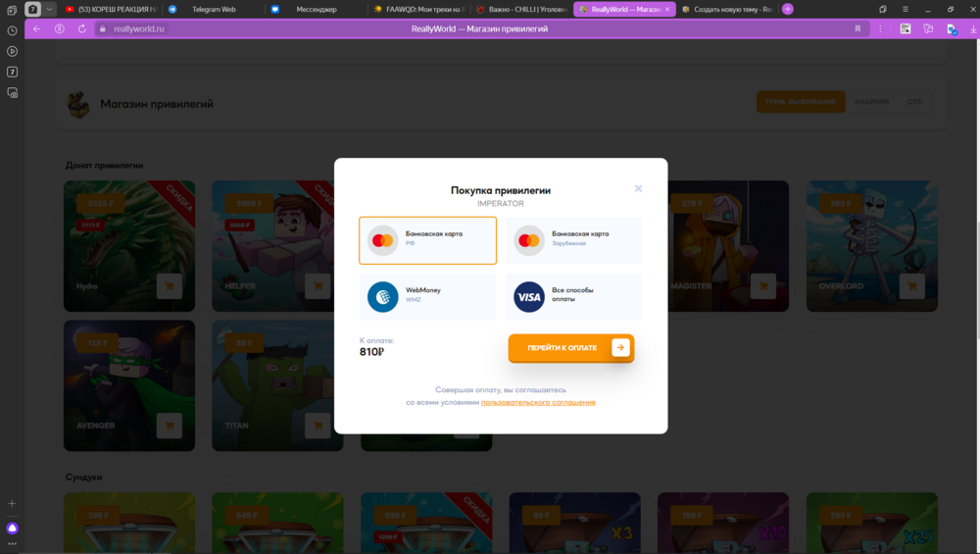The height and width of the screenshot is (554, 980).
Task: Switch to the КОРЕШ РЕАКЦИЯ YouTube tab
Action: click(x=111, y=10)
